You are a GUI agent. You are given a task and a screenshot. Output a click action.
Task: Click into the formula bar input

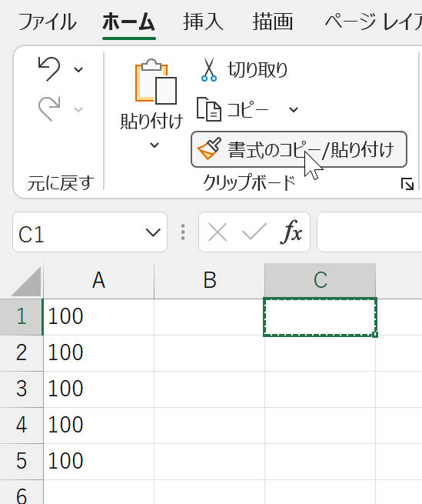click(x=369, y=232)
